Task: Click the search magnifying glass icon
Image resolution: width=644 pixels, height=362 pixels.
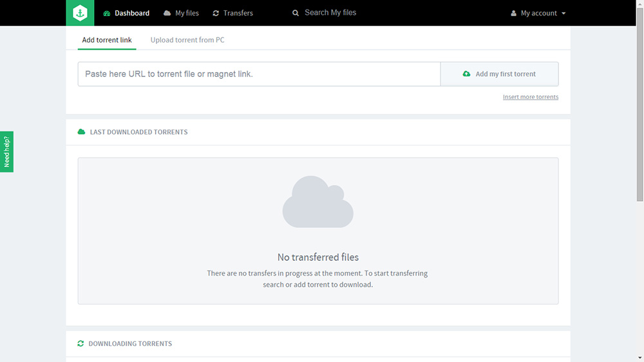Action: 296,13
